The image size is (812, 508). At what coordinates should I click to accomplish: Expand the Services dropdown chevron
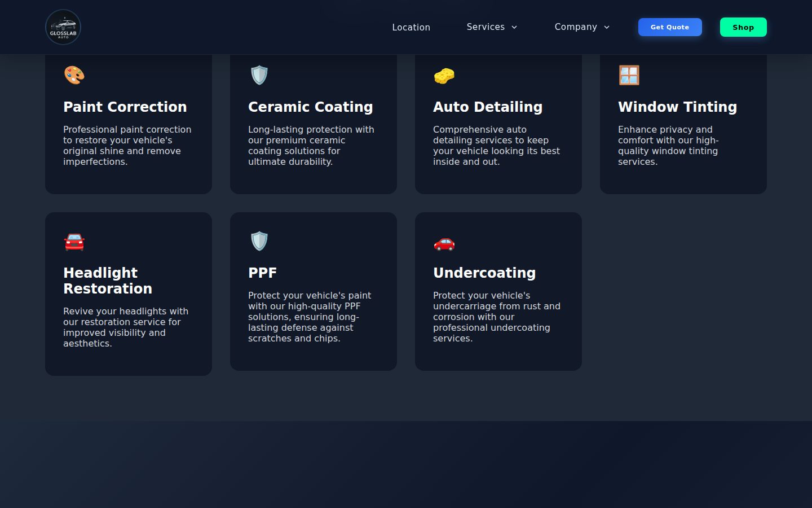tap(514, 27)
